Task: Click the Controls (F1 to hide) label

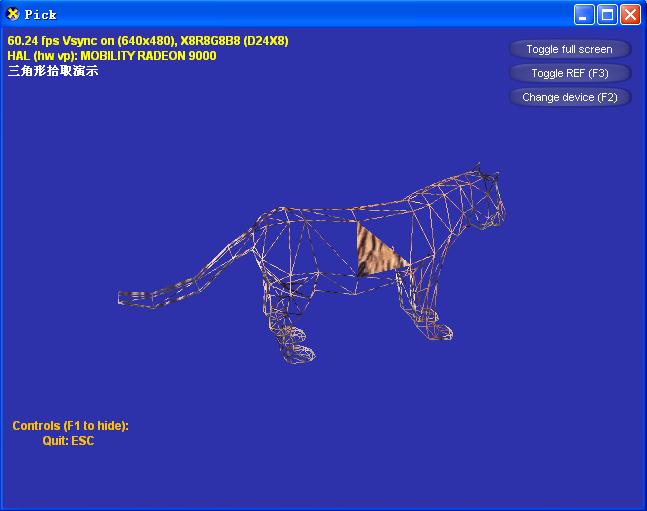Action: 71,426
